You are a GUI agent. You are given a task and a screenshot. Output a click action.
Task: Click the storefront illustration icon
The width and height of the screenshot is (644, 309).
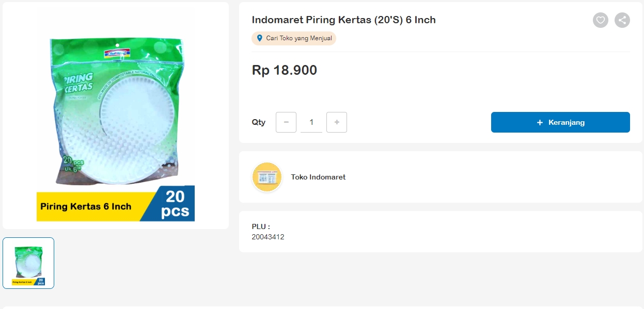tap(266, 177)
